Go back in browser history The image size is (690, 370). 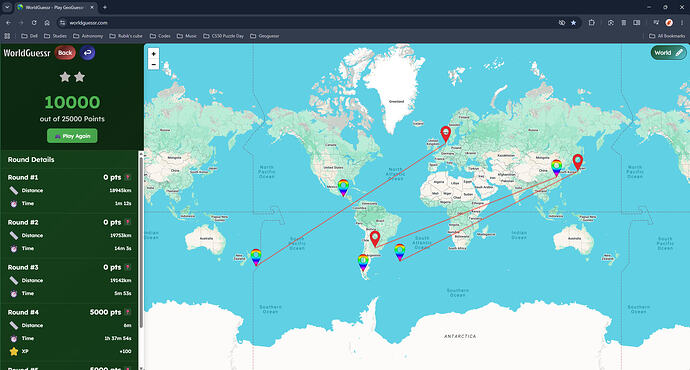tap(8, 22)
